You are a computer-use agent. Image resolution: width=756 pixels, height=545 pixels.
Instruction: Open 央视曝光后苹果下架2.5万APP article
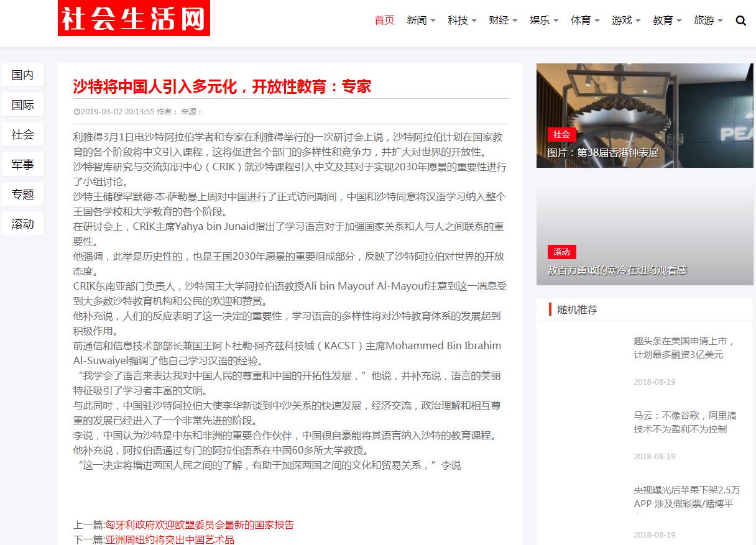pyautogui.click(x=687, y=497)
